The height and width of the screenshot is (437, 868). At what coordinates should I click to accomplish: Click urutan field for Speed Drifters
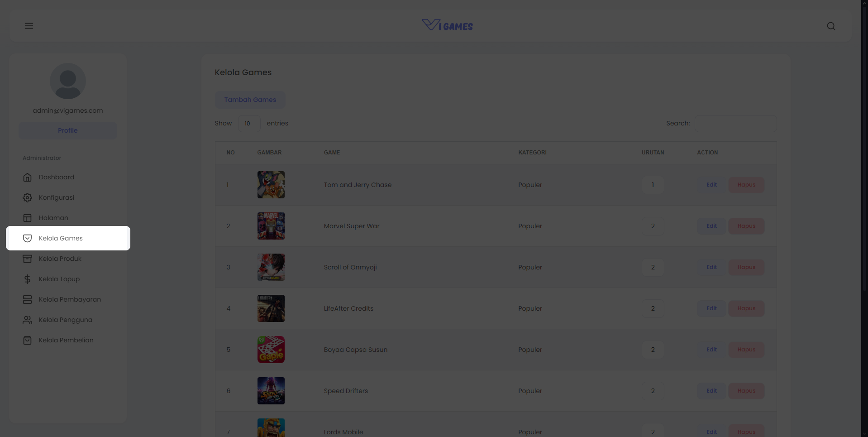click(x=653, y=391)
